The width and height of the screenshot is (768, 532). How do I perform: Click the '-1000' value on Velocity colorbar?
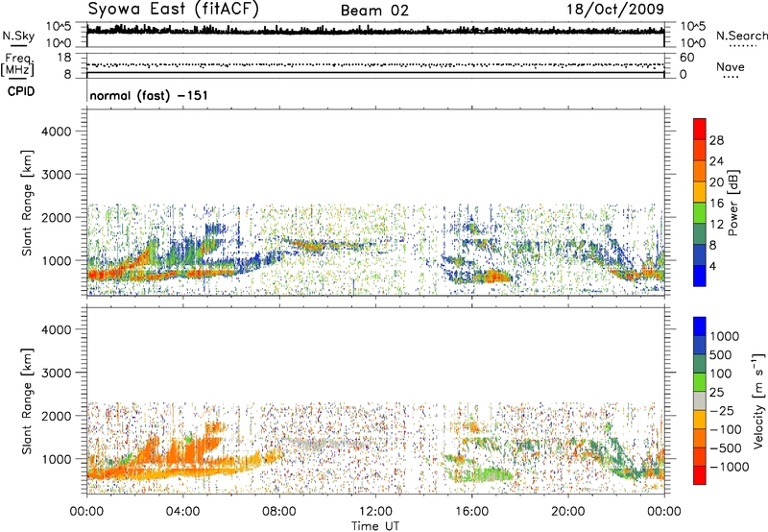(x=729, y=467)
